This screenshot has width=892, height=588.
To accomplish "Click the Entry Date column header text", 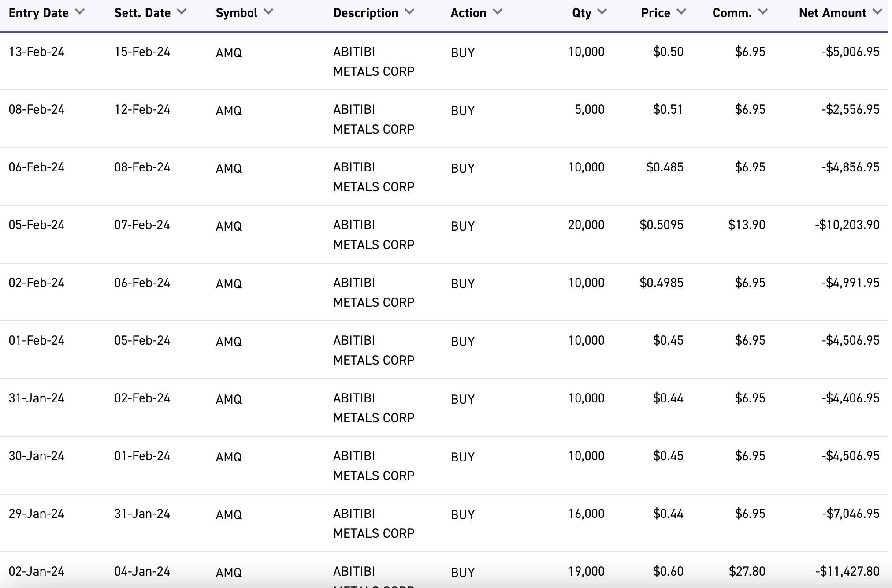I will tap(39, 13).
